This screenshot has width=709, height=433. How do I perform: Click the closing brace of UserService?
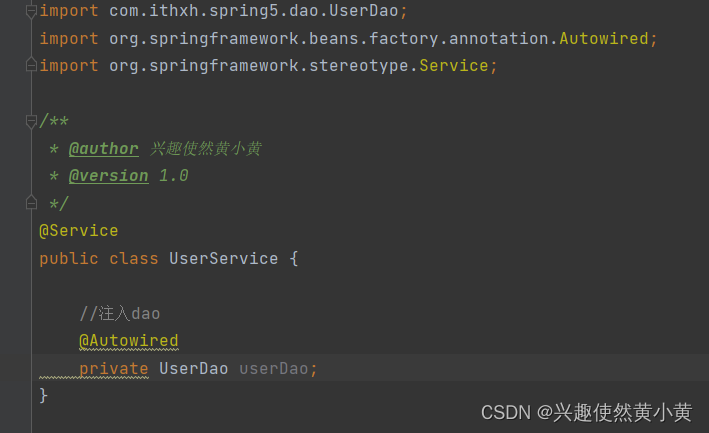coord(43,395)
